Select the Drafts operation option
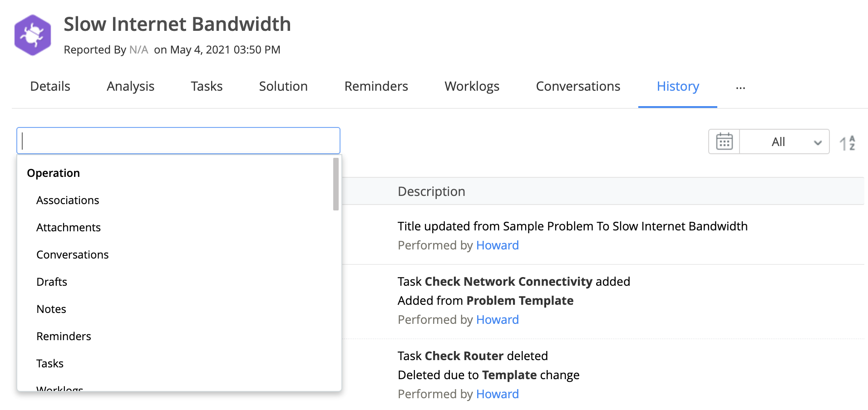The image size is (868, 410). coord(52,282)
